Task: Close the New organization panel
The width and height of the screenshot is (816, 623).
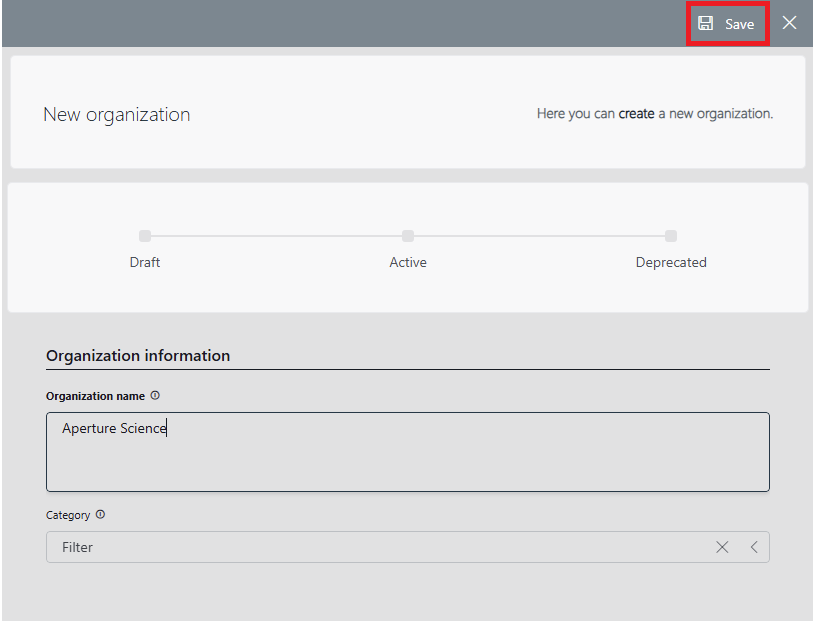Action: click(x=789, y=23)
